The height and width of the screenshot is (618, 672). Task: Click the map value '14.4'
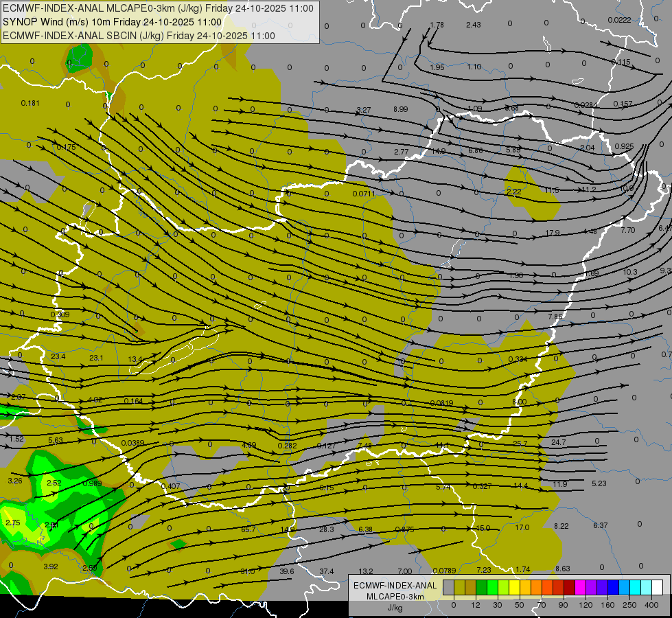tap(521, 485)
